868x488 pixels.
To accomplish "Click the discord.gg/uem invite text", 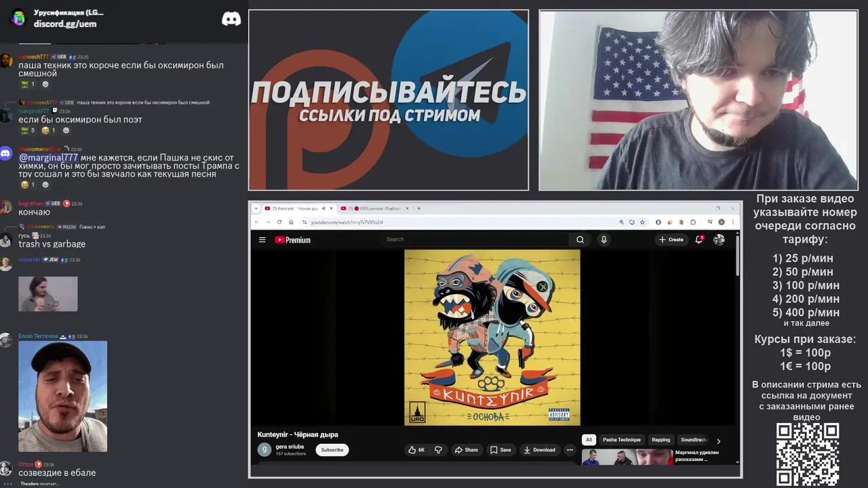I will coord(65,24).
